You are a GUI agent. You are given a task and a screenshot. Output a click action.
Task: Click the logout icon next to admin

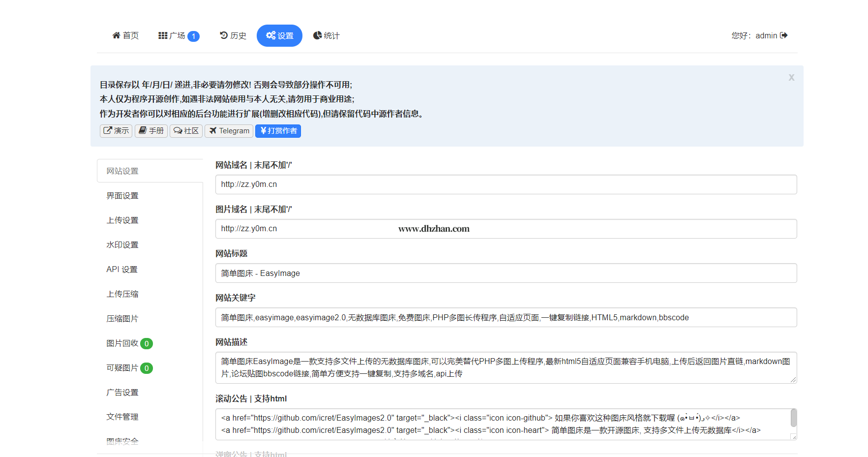coord(784,35)
